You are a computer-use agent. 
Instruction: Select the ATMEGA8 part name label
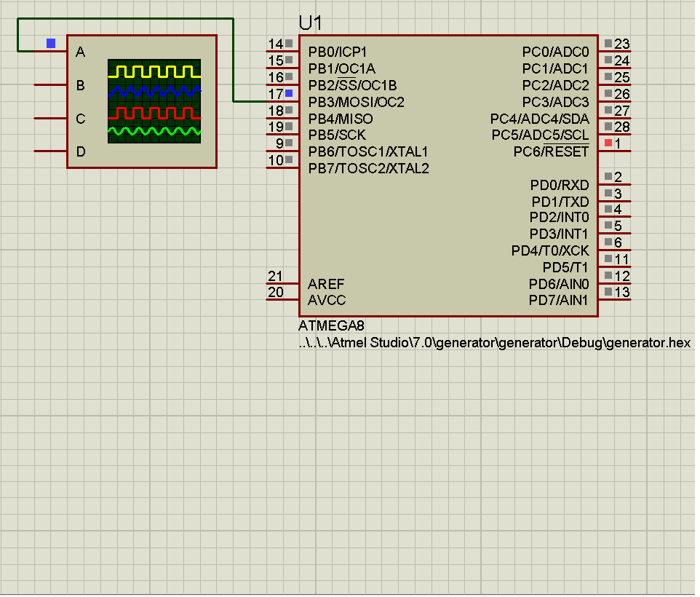(331, 325)
